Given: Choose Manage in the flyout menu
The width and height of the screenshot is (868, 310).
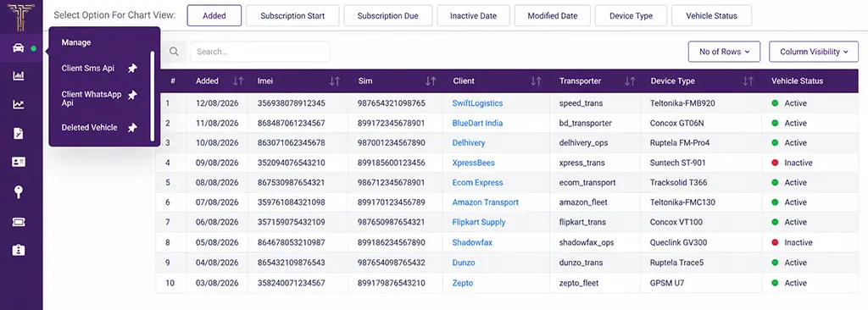Looking at the screenshot, I should coord(76,42).
